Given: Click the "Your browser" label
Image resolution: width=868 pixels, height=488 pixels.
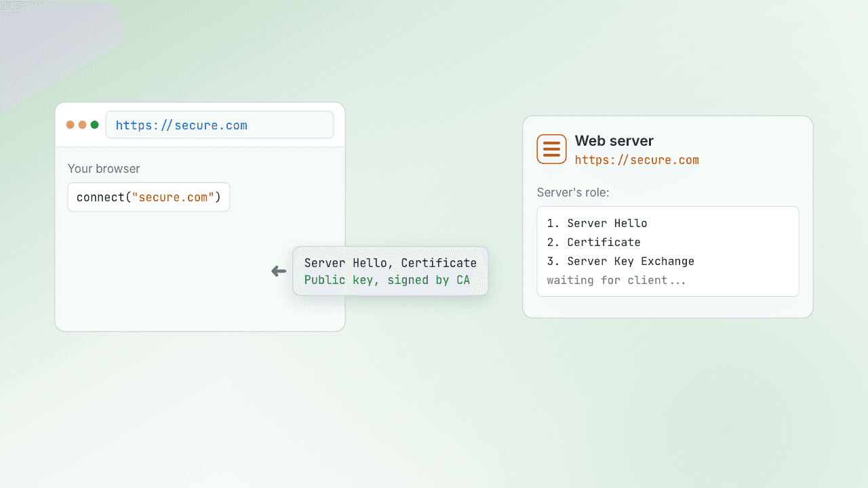Looking at the screenshot, I should pos(104,169).
